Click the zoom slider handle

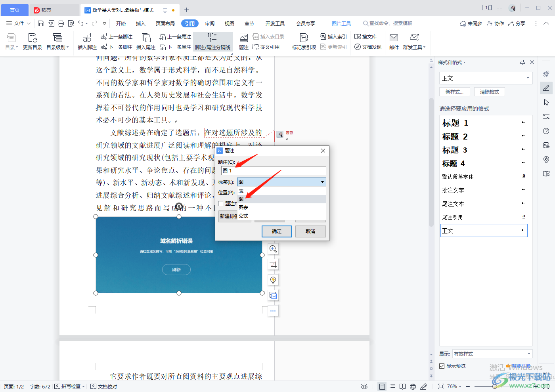(495, 386)
